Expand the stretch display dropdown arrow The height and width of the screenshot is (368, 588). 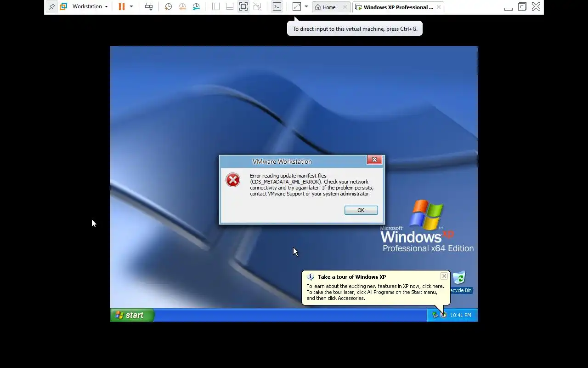coord(306,7)
